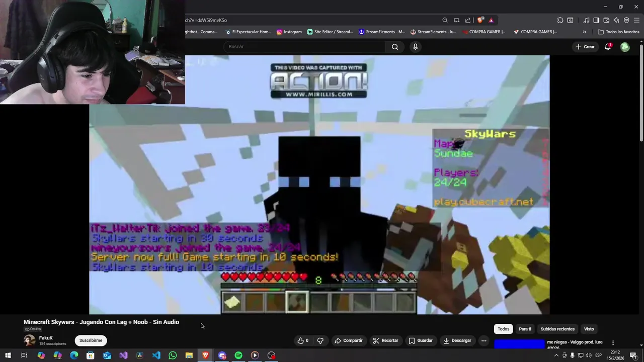Show hidden system tray icons chevron

click(x=556, y=355)
